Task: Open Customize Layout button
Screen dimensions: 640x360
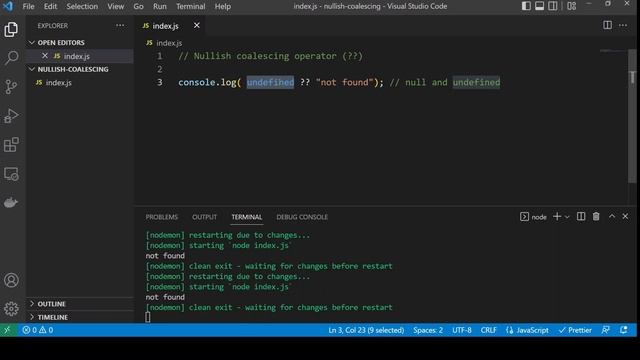Action: (x=571, y=6)
